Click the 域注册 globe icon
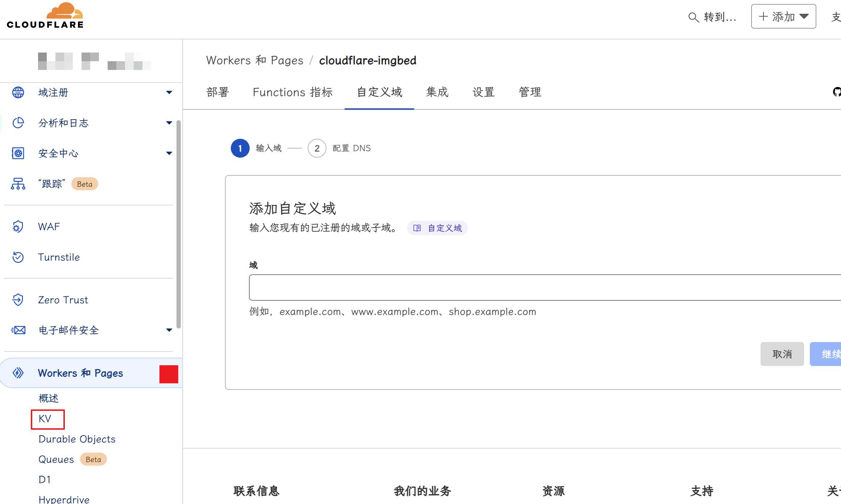Screen dimensions: 841x504 [18, 92]
